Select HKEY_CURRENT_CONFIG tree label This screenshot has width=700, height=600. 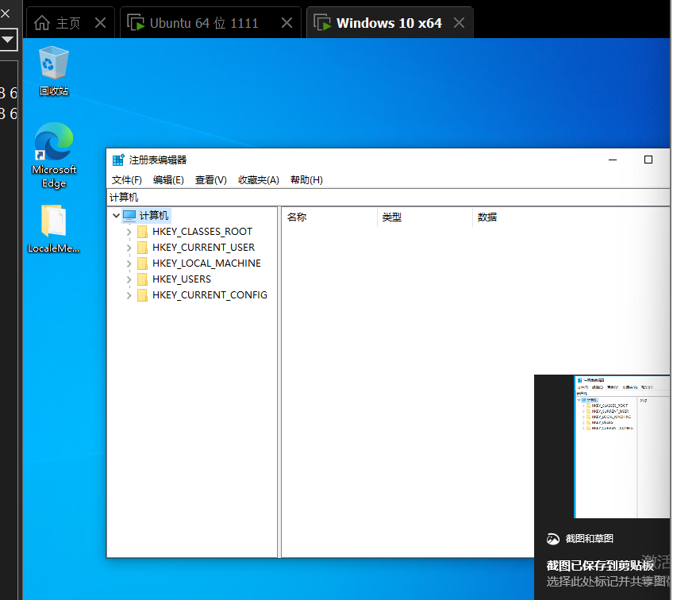click(x=210, y=295)
